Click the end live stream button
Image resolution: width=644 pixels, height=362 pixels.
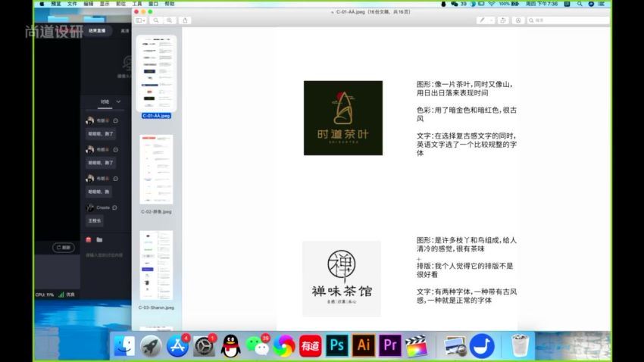coord(97,31)
